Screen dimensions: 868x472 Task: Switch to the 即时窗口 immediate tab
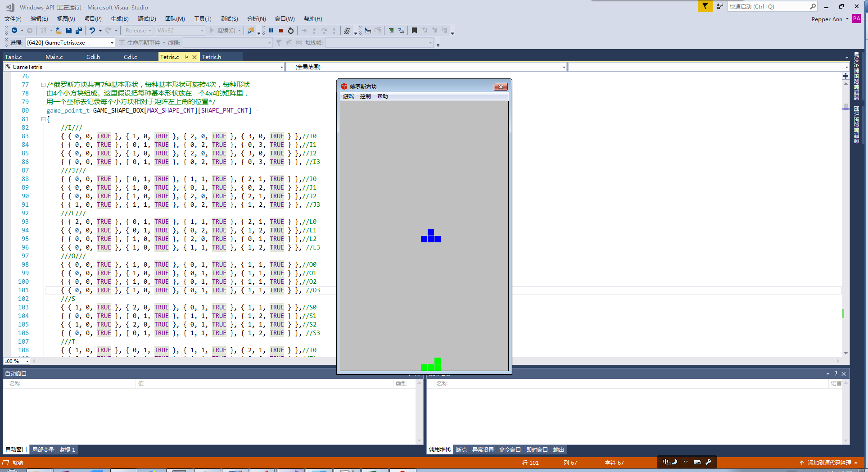pyautogui.click(x=537, y=449)
